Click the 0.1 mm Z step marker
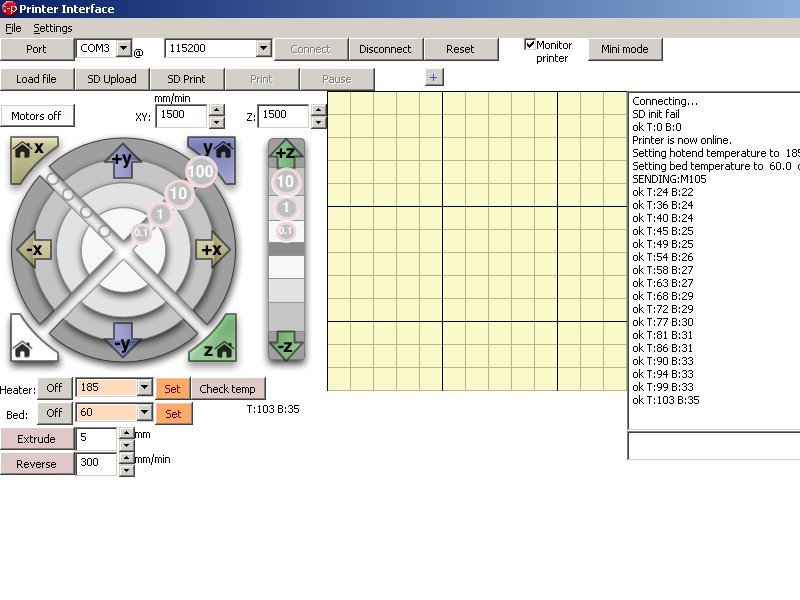This screenshot has width=800, height=600. click(x=286, y=231)
